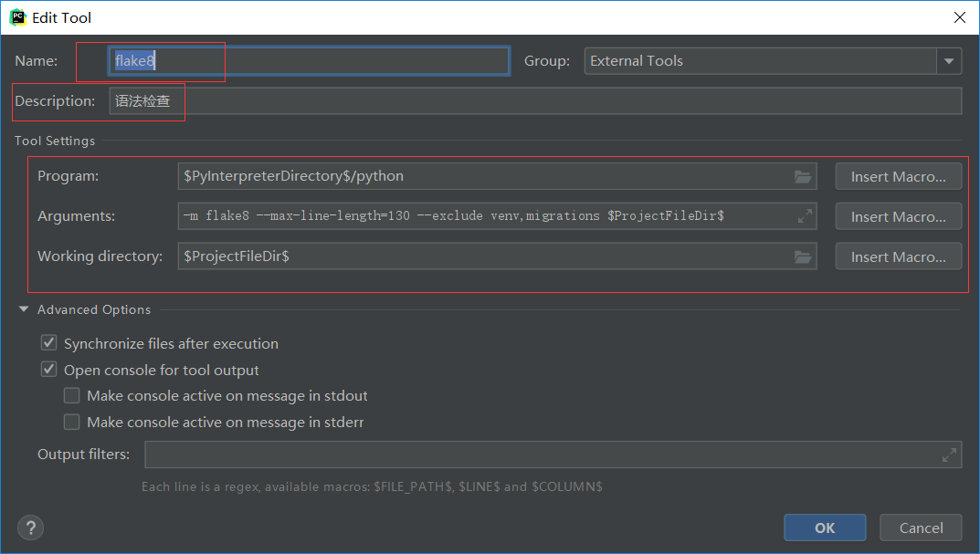Click the Output filters: label

coord(84,455)
